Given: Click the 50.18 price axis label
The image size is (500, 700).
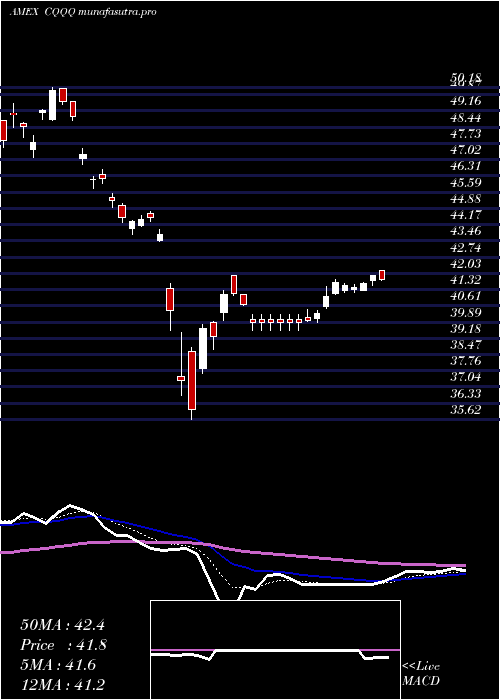Looking at the screenshot, I should 466,79.
